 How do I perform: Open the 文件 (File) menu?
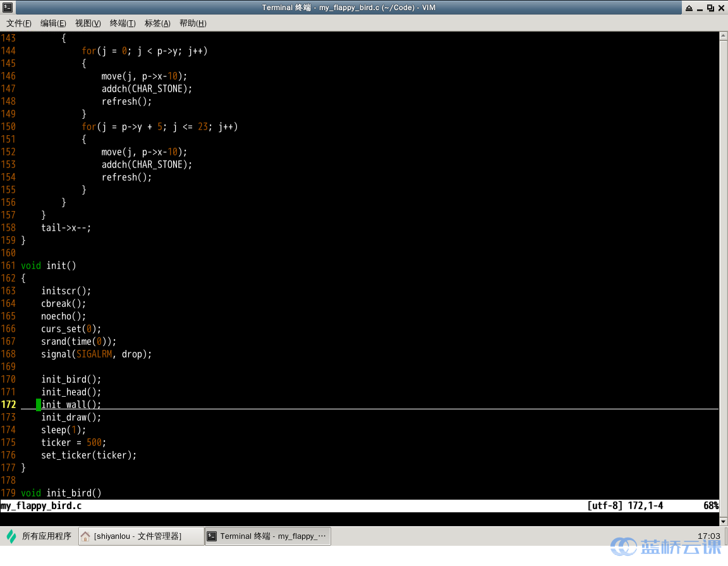[19, 23]
